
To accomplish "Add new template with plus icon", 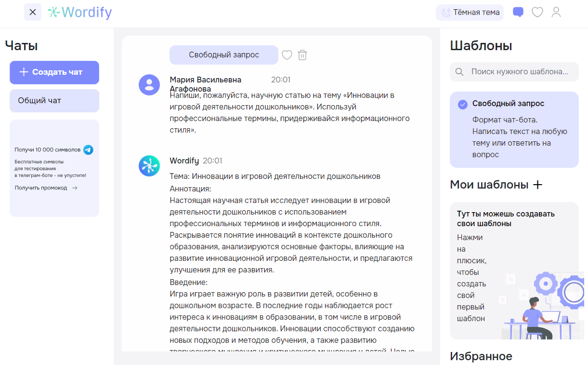I will click(537, 185).
